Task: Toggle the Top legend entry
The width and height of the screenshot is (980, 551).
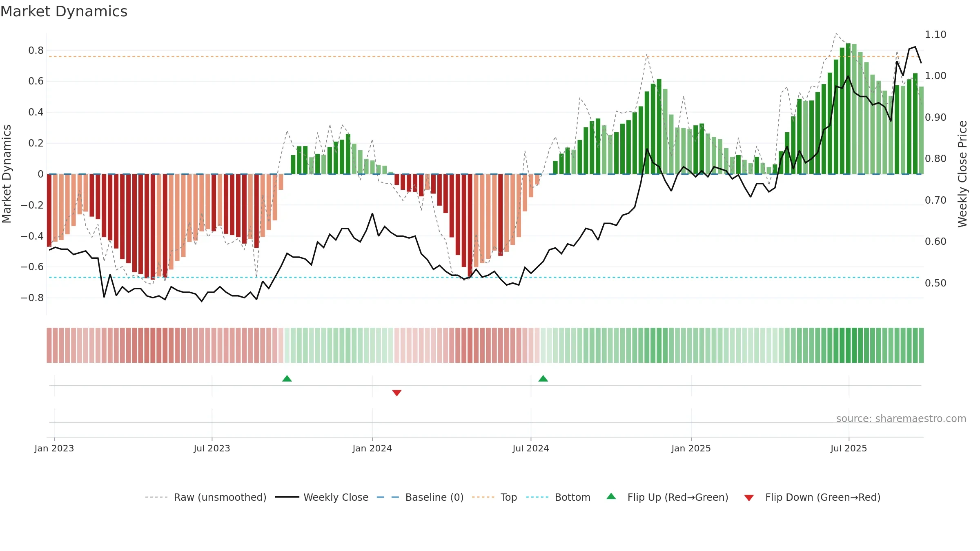Action: click(494, 497)
